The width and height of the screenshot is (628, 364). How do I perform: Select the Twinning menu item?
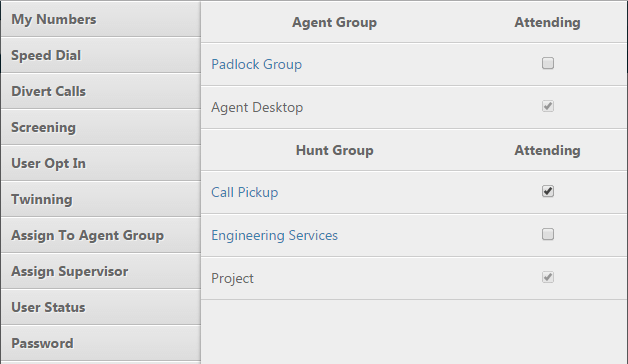(101, 199)
